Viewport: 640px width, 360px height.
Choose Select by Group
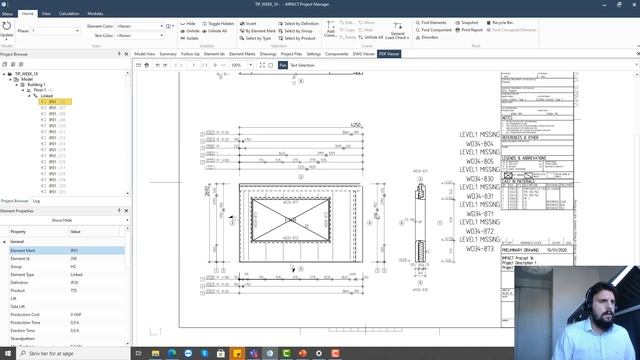(x=295, y=31)
